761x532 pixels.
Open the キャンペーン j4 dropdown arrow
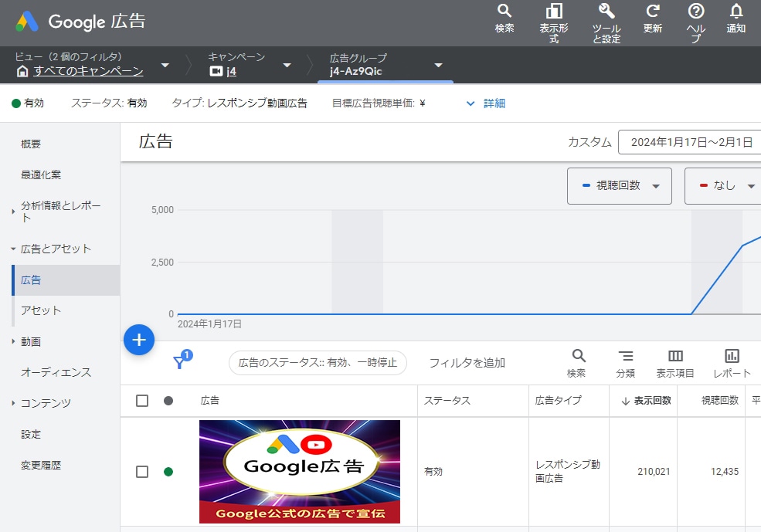(287, 65)
